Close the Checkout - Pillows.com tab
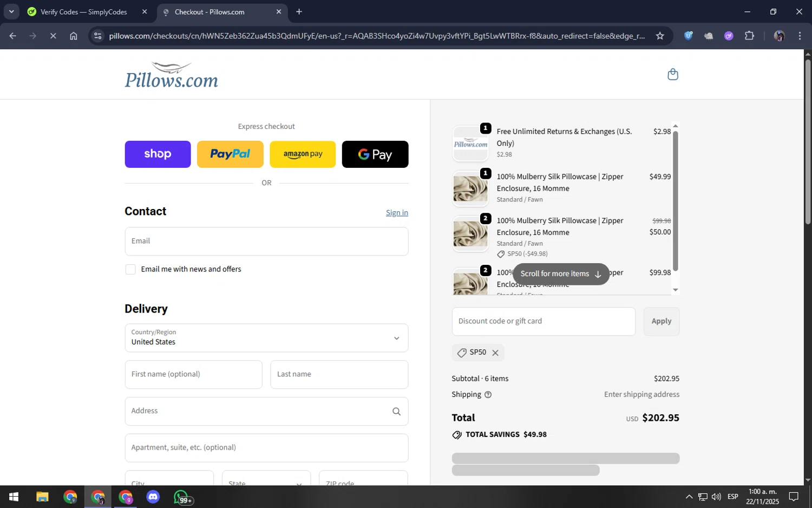 tap(279, 12)
